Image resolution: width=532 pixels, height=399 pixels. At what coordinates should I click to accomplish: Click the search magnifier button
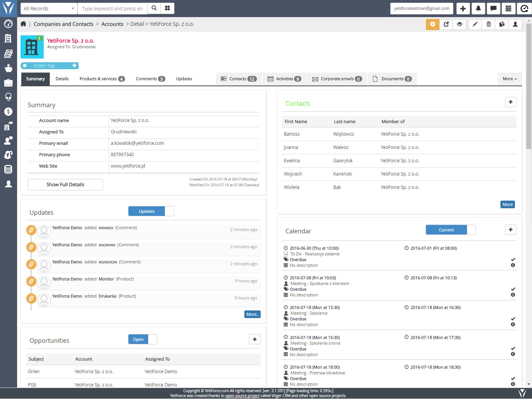(154, 8)
